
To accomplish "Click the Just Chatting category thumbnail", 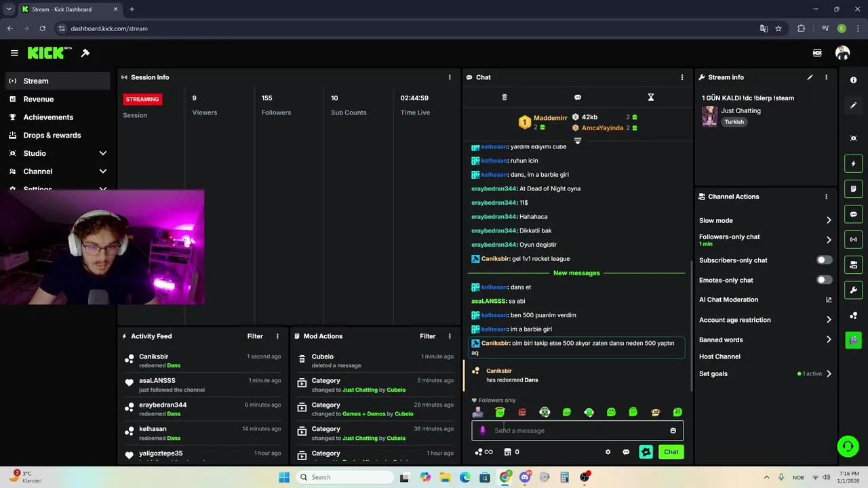I will coord(709,116).
